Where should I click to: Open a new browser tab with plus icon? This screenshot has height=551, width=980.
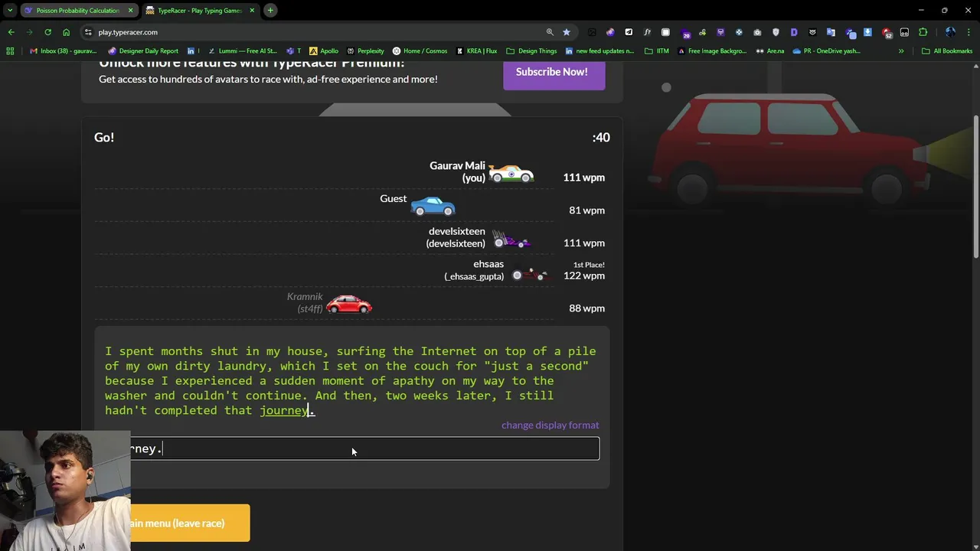270,10
